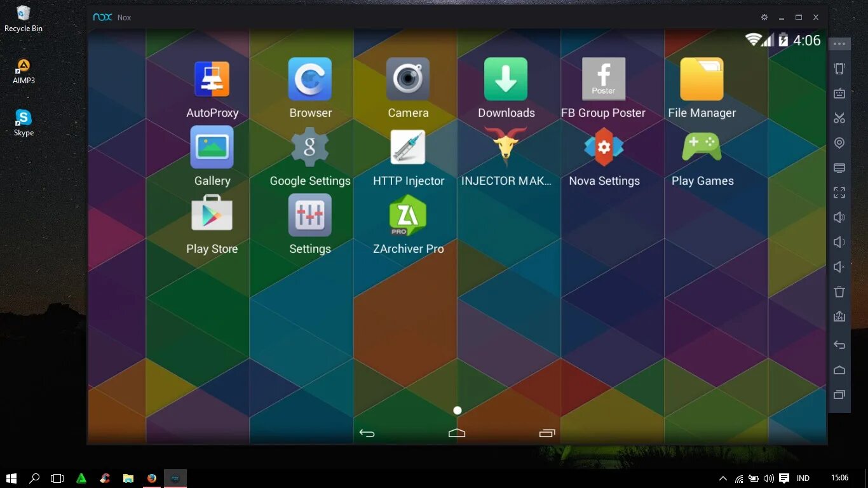Open the Windows Start menu
Image resolution: width=868 pixels, height=488 pixels.
coord(11,478)
